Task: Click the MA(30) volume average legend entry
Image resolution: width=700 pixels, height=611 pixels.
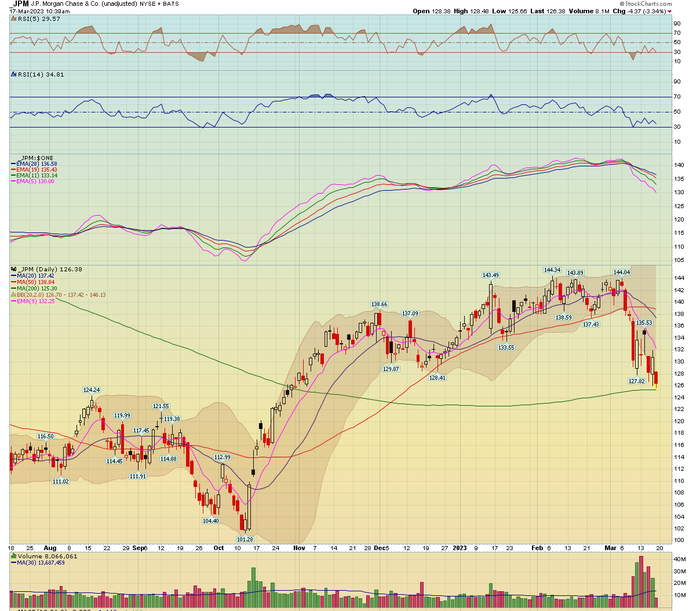Action: [x=39, y=563]
